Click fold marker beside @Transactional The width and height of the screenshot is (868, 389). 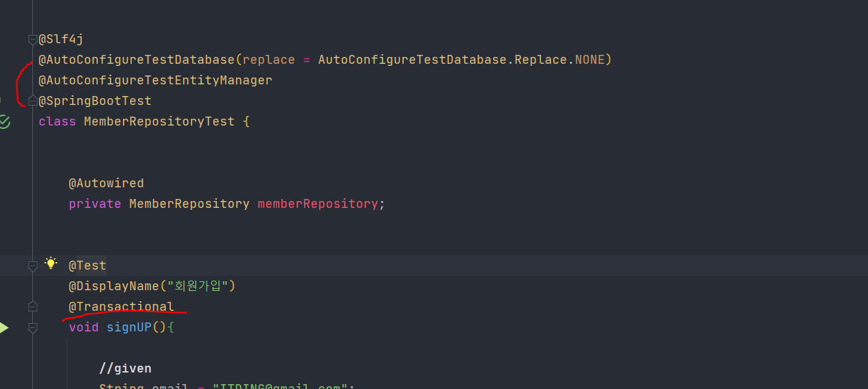pos(32,307)
